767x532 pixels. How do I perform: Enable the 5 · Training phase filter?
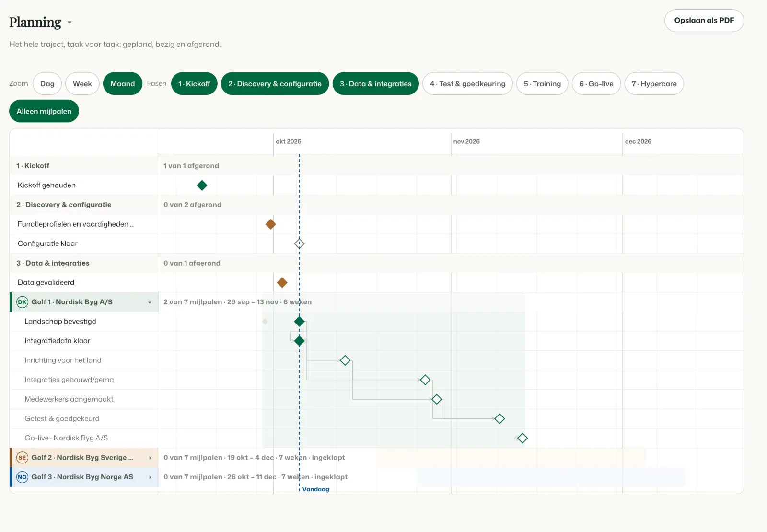click(x=542, y=83)
